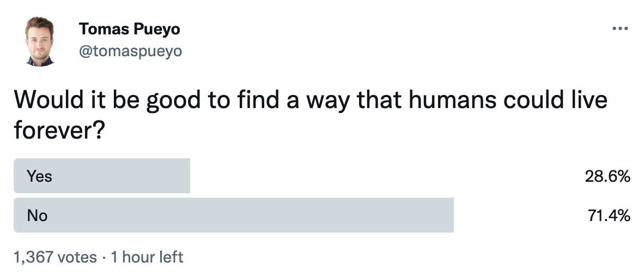Open the Tomas Pueyo display name link
644x274 pixels.
point(130,29)
